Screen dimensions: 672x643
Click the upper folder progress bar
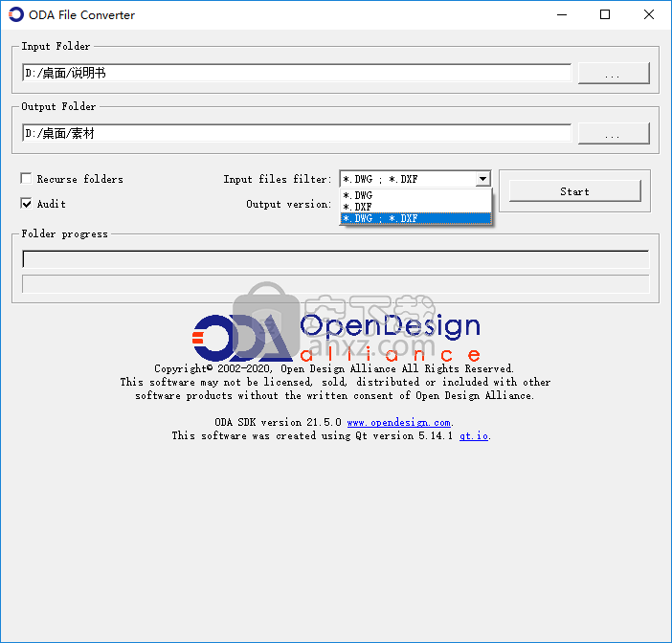tap(336, 259)
